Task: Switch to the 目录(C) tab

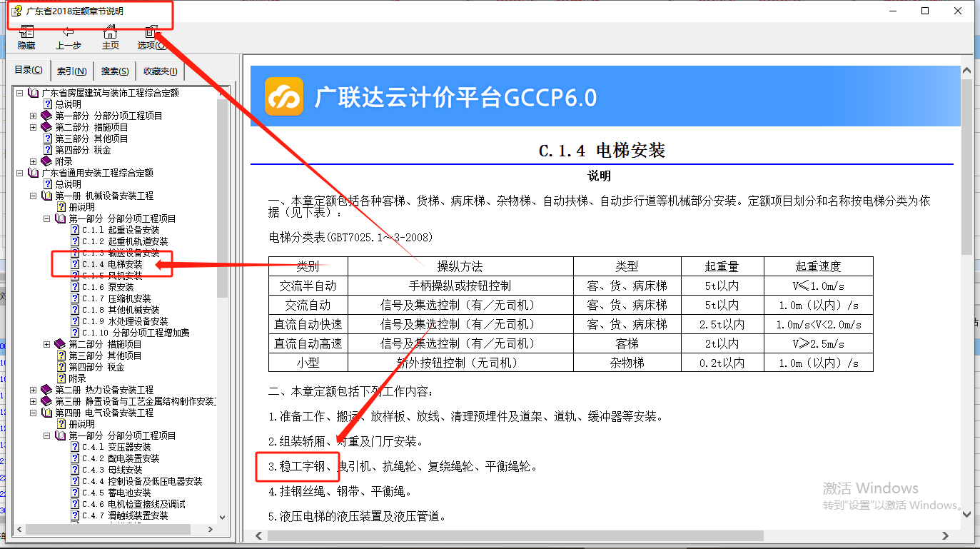Action: click(29, 70)
